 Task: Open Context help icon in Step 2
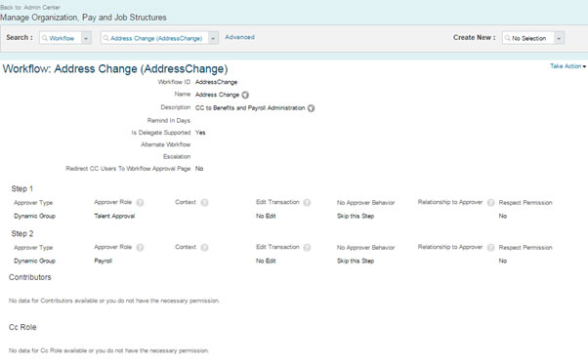(204, 248)
